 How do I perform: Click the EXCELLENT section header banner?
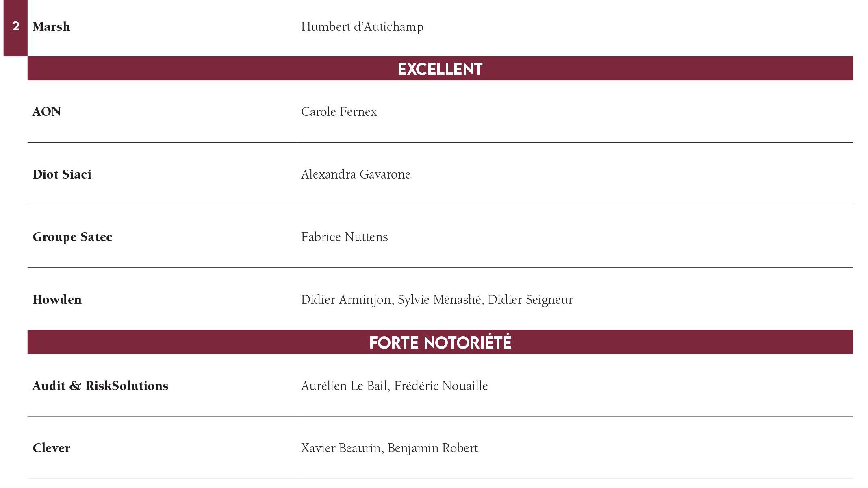click(440, 69)
